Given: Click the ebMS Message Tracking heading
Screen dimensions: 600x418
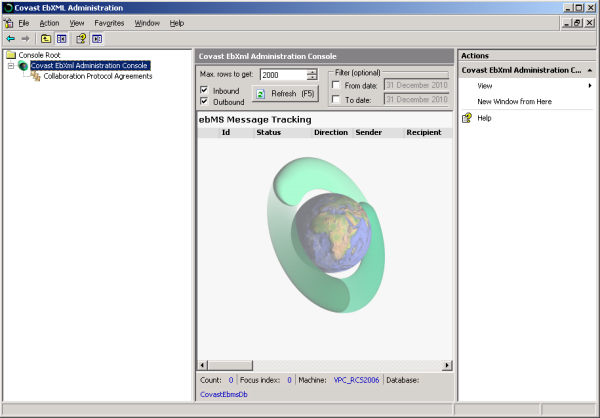Looking at the screenshot, I should pyautogui.click(x=255, y=120).
